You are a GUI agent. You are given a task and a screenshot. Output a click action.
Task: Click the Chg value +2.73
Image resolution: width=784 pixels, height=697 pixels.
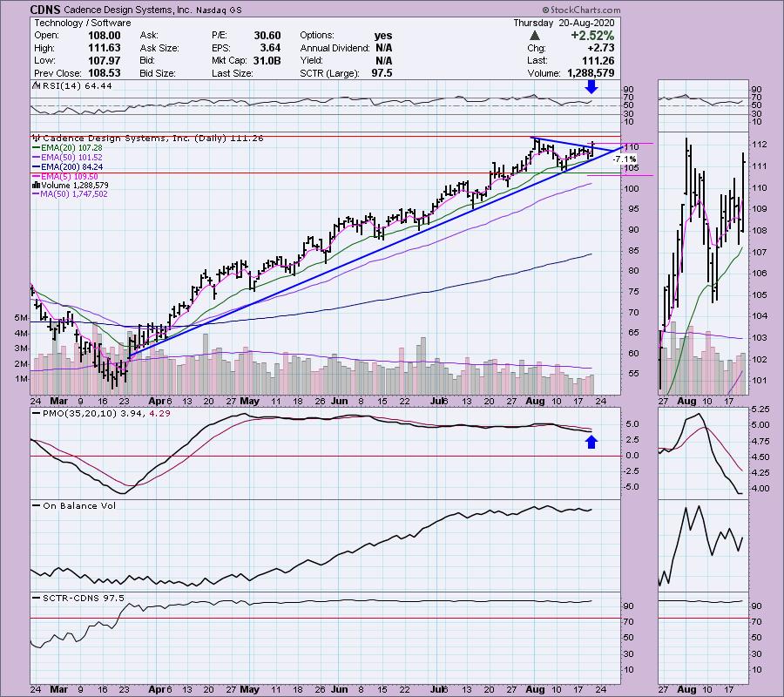[x=600, y=48]
